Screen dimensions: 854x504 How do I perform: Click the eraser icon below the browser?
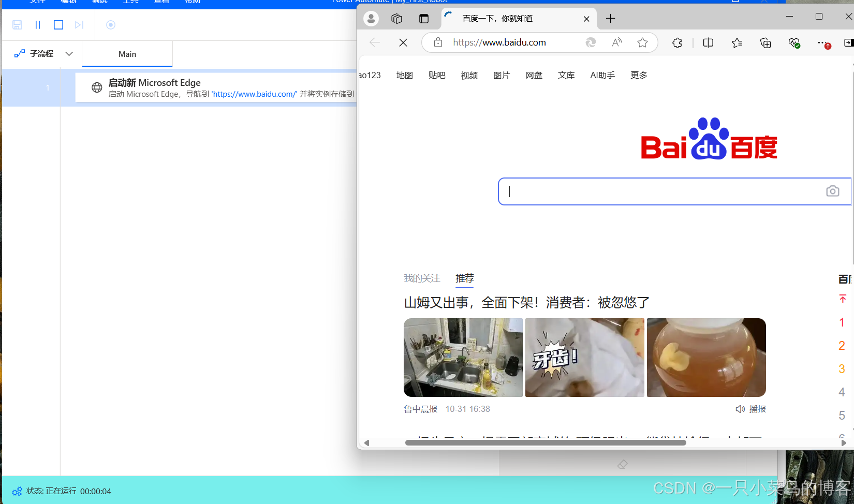click(623, 465)
